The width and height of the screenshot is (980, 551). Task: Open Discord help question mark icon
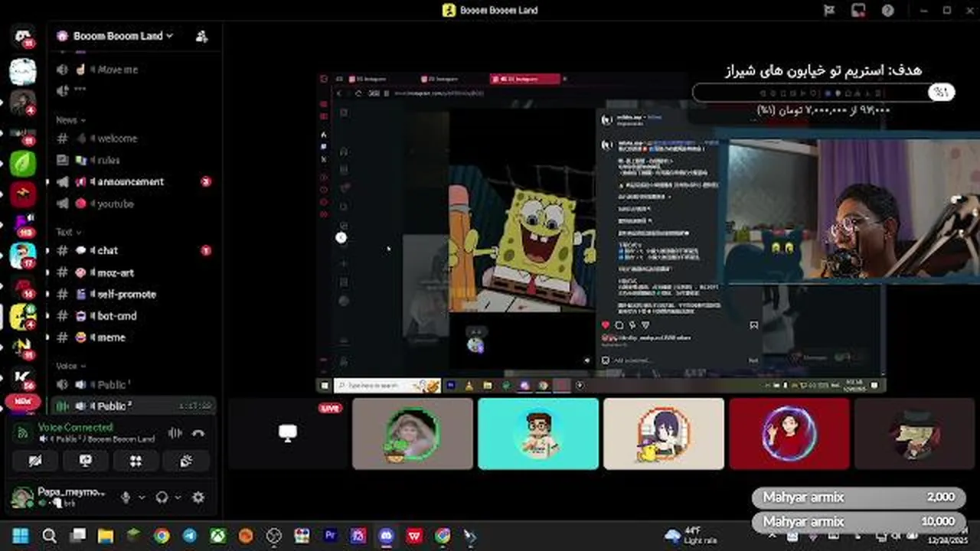point(887,10)
